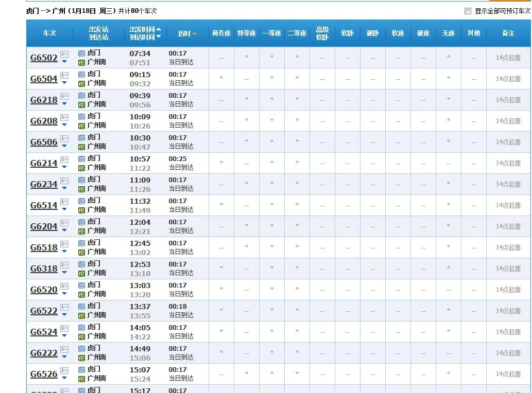This screenshot has height=393, width=532.
Task: Expand the G6318 row details arrow
Action: [63, 273]
